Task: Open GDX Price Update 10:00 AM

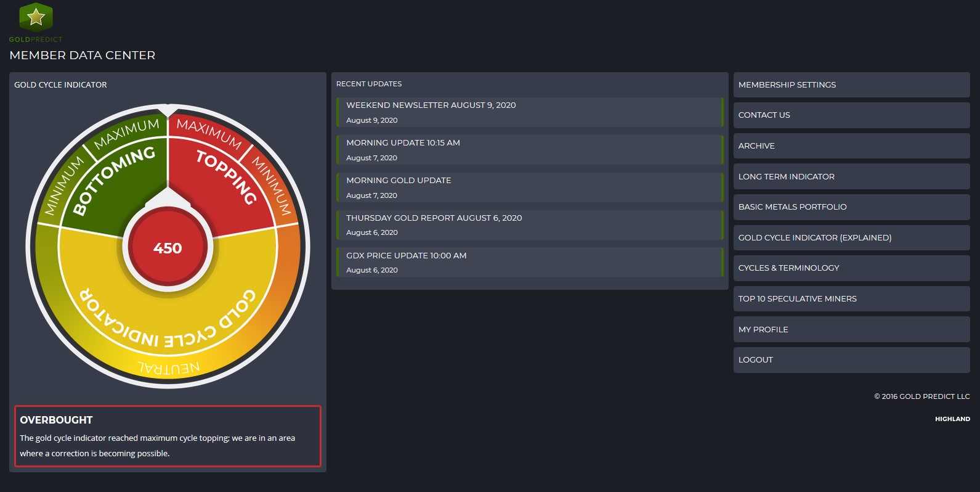Action: (406, 256)
